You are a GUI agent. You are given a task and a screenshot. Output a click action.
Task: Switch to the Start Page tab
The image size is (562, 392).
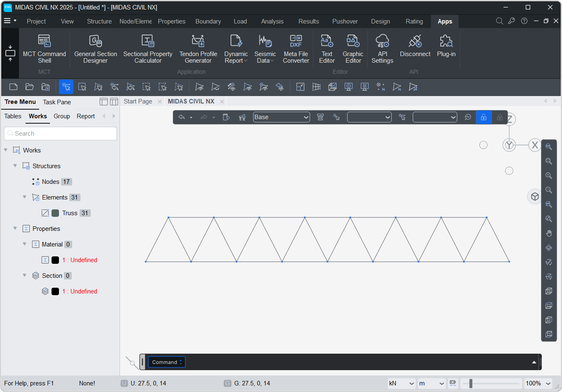click(x=138, y=101)
